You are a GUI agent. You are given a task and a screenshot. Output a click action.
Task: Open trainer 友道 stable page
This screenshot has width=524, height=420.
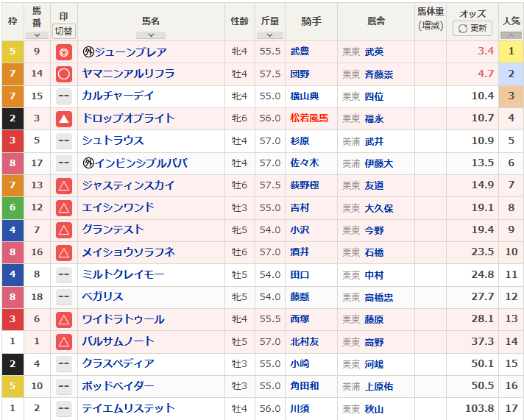click(x=374, y=185)
